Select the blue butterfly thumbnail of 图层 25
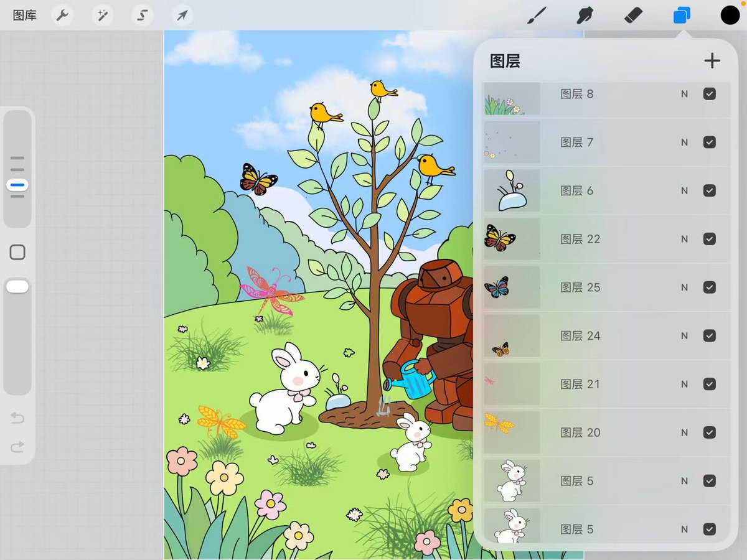This screenshot has height=560, width=747. tap(512, 287)
